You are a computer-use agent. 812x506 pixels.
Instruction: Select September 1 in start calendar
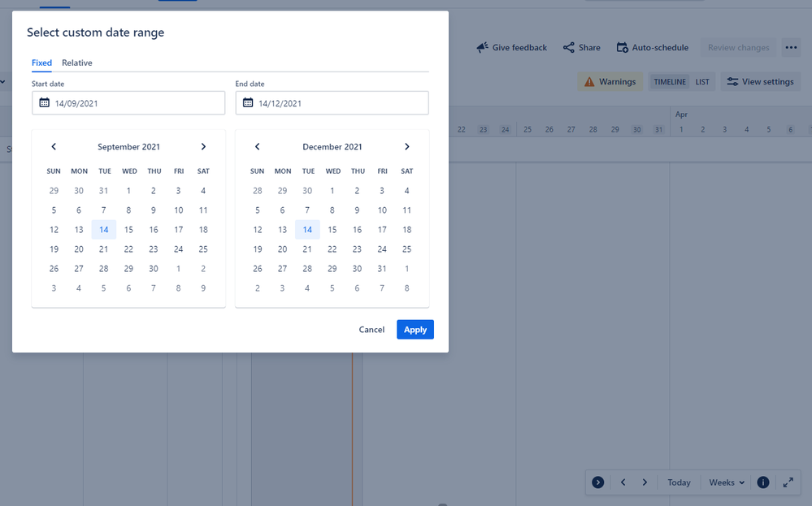tap(128, 190)
